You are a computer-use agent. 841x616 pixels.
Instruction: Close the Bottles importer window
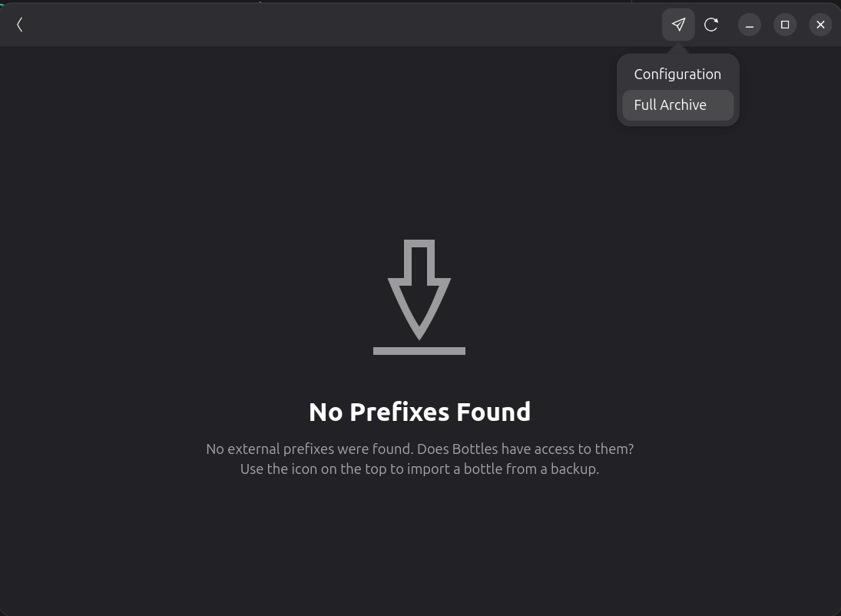pos(820,25)
